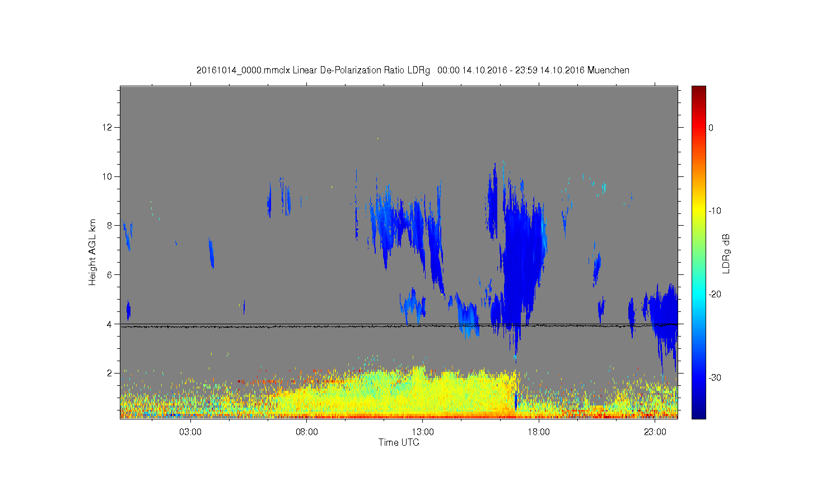Click the colorbar value 0
Screen dimensions: 840x504
(x=711, y=128)
